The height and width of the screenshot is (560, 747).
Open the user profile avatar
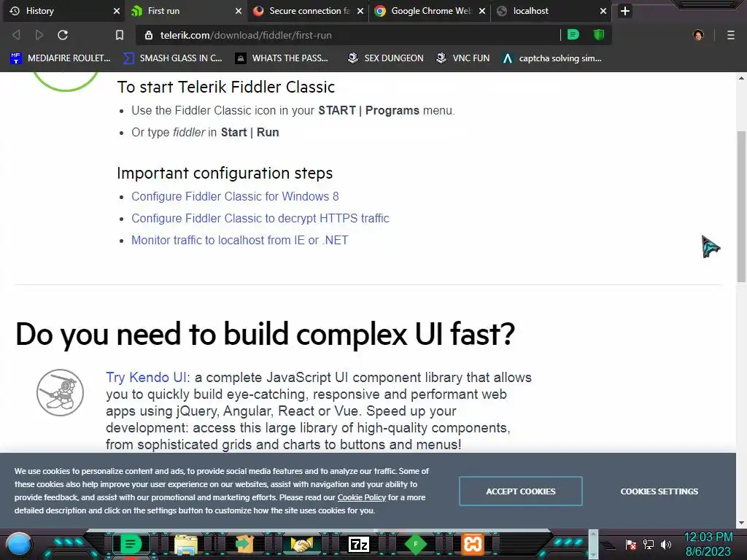point(698,35)
